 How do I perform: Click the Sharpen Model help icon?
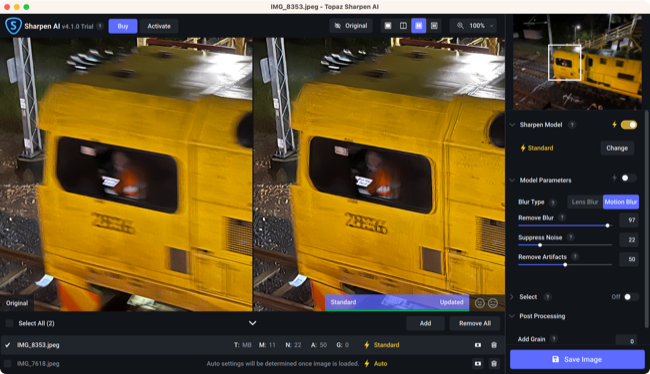572,124
